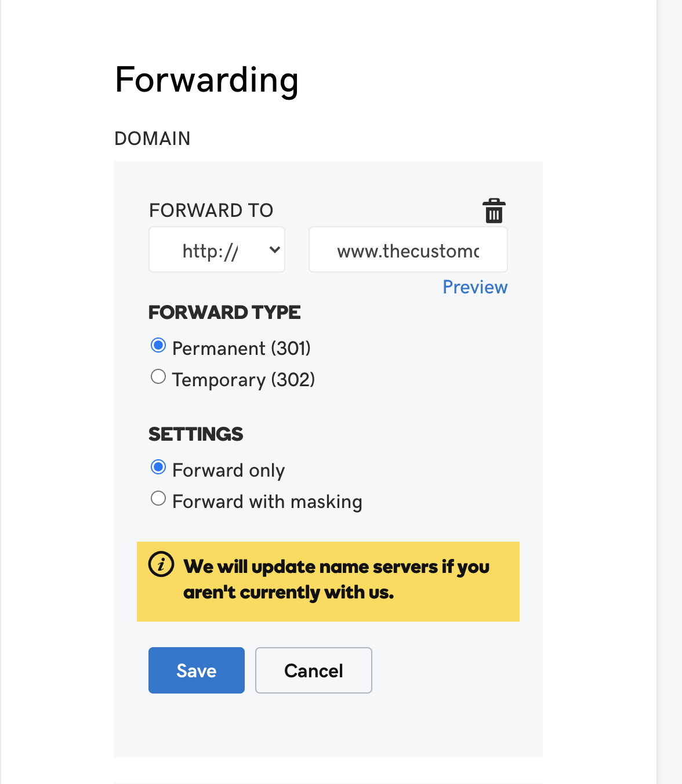The image size is (682, 784).
Task: Click the FORWARD TYPE section heading
Action: pos(224,312)
